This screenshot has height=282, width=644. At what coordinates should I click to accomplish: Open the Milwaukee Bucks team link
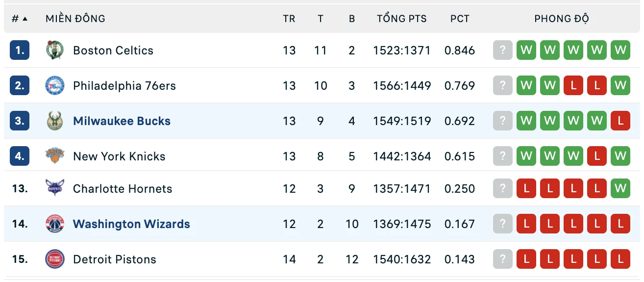(x=122, y=121)
